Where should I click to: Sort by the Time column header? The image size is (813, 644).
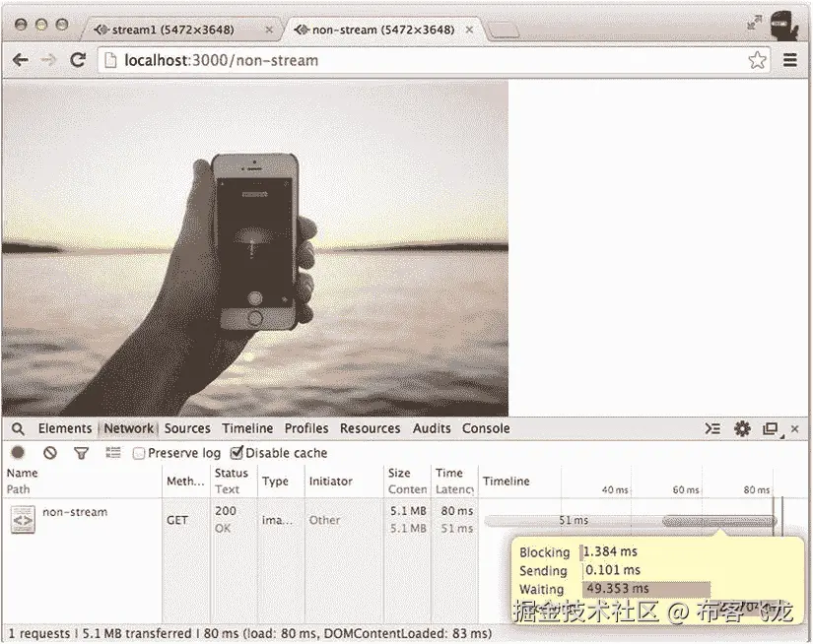[454, 481]
